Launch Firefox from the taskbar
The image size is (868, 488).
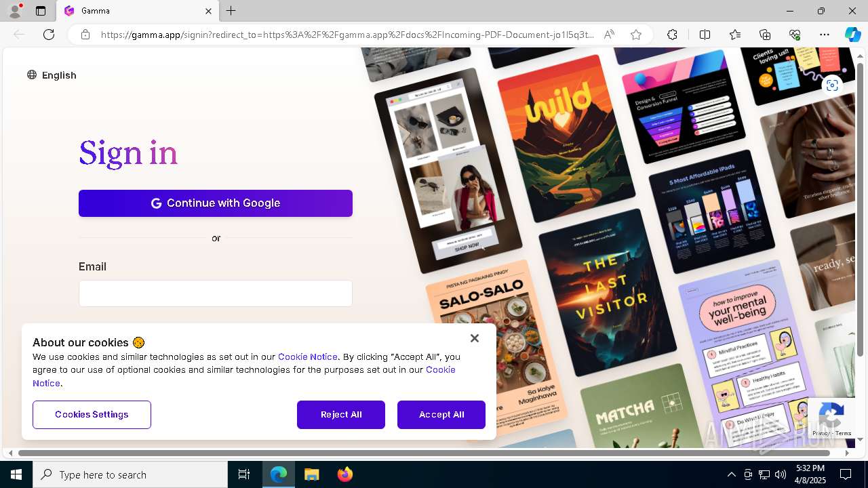coord(345,474)
